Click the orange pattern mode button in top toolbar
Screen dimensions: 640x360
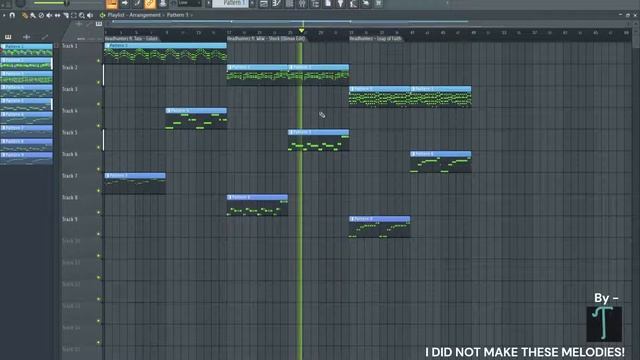point(111,4)
